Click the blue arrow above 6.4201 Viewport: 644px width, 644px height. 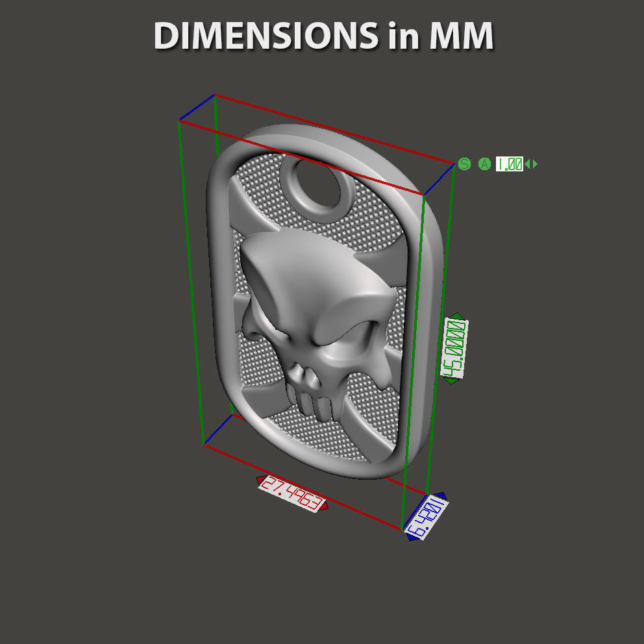[x=441, y=496]
